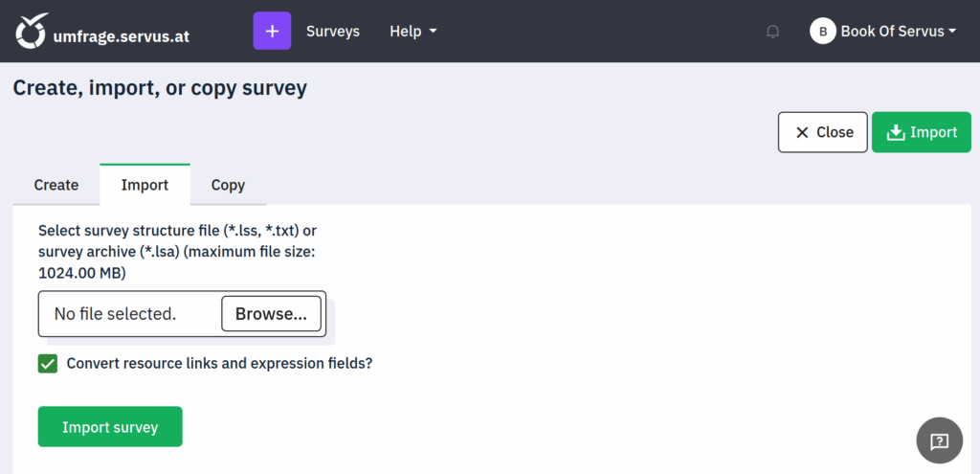
Task: Click the Close button with X icon
Action: (822, 132)
